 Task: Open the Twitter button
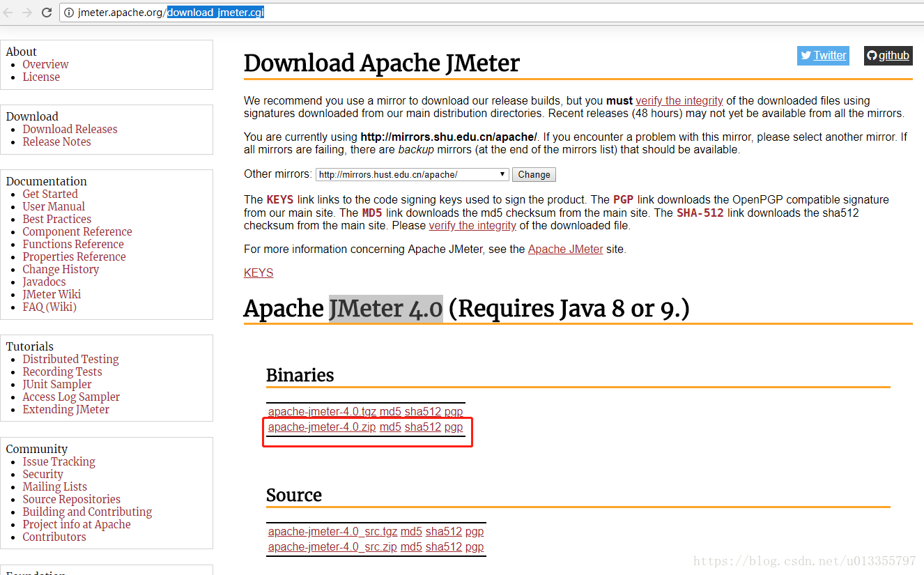(823, 56)
